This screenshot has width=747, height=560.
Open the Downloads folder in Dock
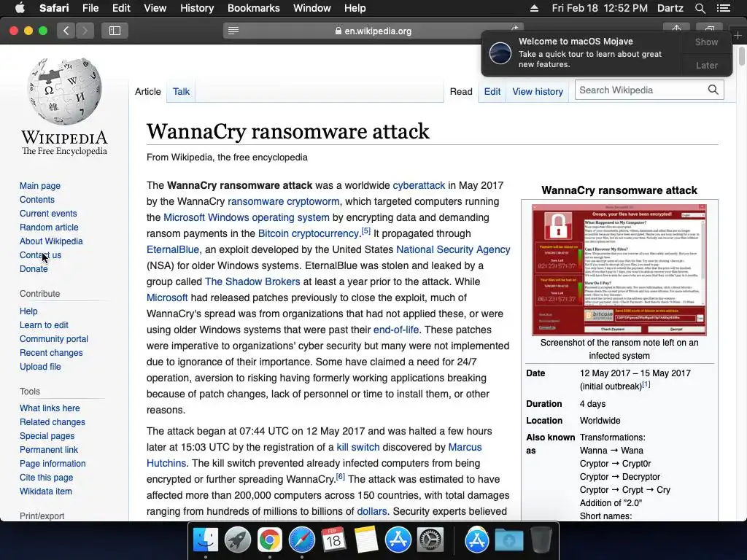[508, 540]
